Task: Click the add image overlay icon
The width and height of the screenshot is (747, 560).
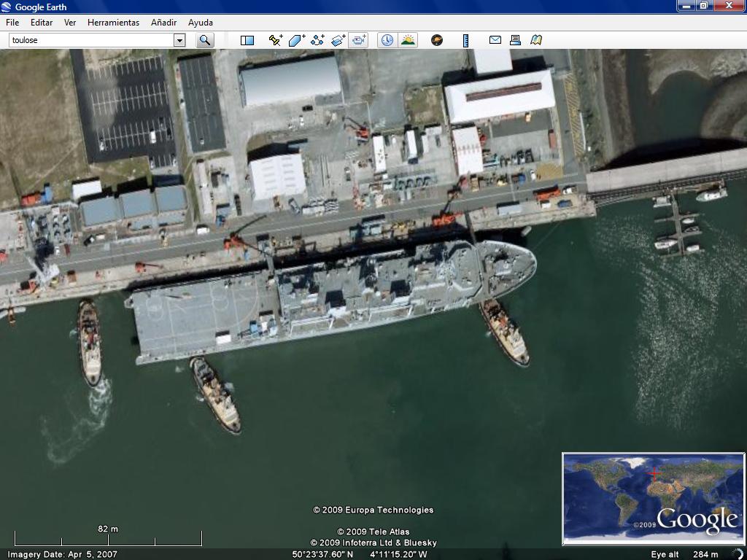Action: pos(338,40)
